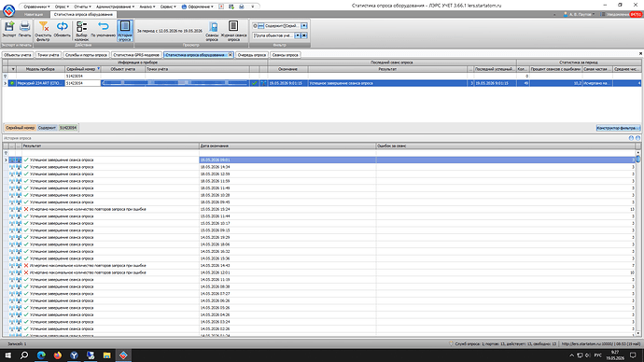Open Уведомления notifications with red badge

pos(620,14)
